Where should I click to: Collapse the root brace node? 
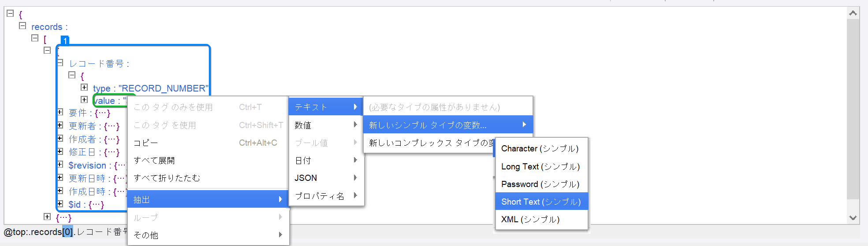10,13
